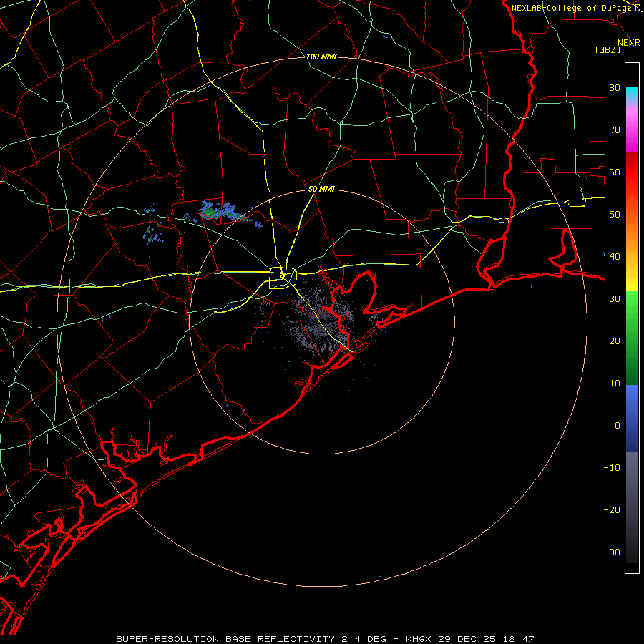The height and width of the screenshot is (644, 644).
Task: Click the "60" value on the dBZ scale
Action: (615, 172)
